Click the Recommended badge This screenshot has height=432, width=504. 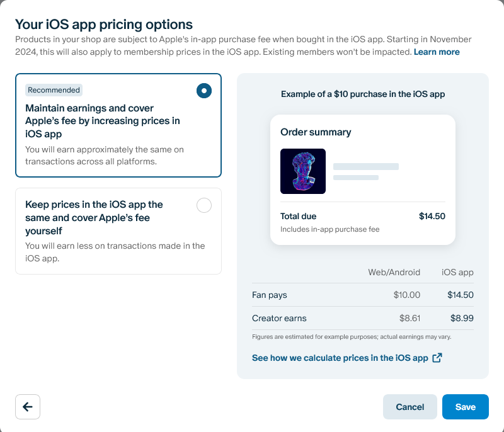point(54,90)
